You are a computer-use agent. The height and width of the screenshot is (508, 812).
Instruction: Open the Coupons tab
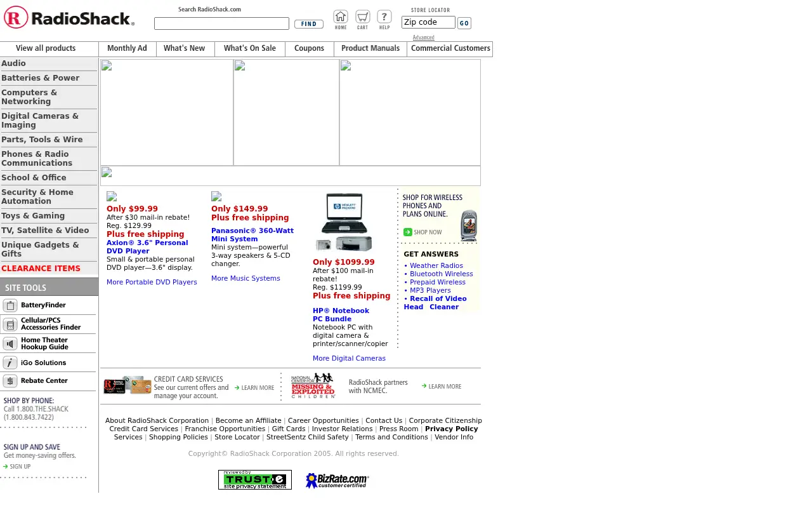[x=310, y=49]
